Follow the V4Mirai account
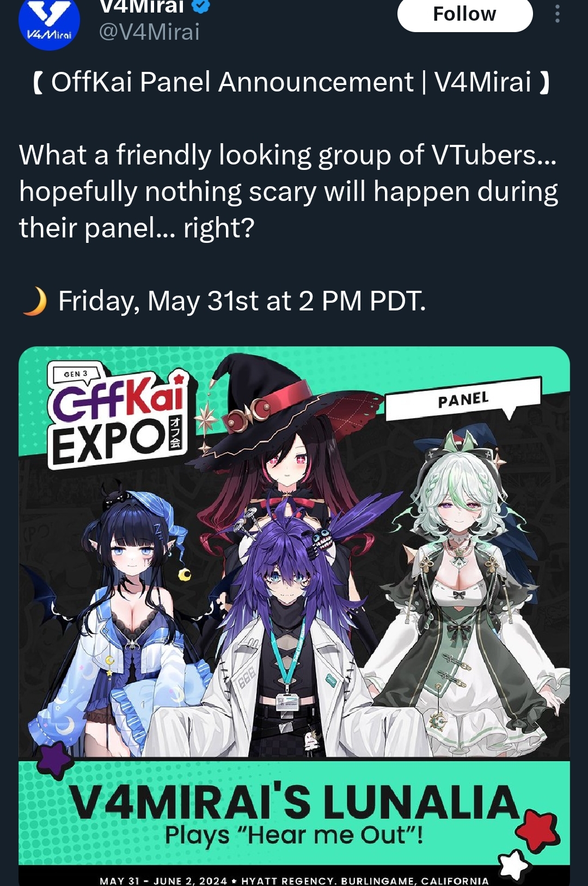This screenshot has width=588, height=886. coord(465,14)
